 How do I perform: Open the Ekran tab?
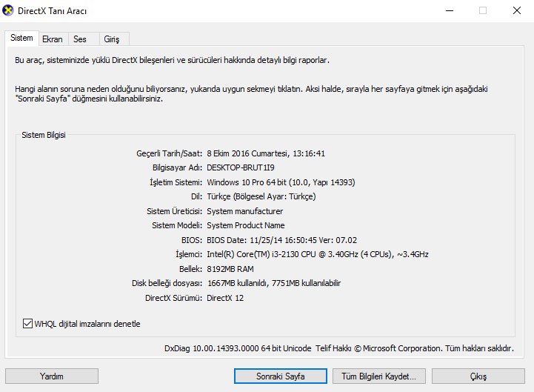53,39
